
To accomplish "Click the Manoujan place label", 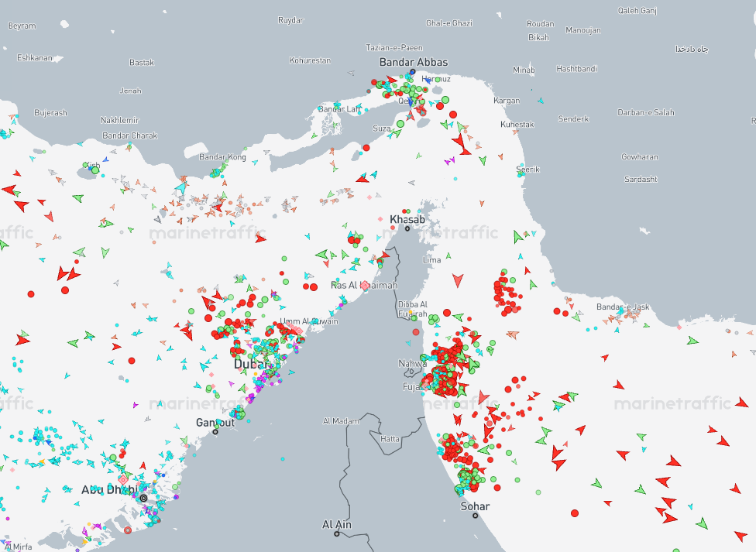I will pyautogui.click(x=583, y=30).
